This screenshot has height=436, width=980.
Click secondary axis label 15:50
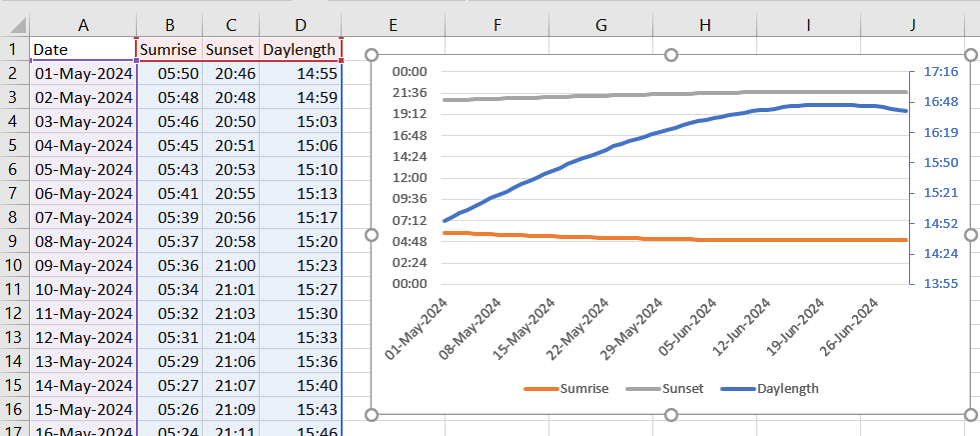(941, 163)
